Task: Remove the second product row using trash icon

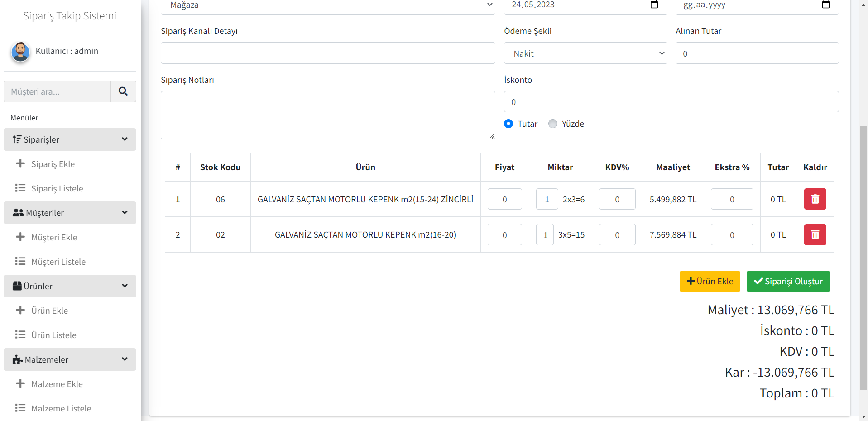Action: [815, 234]
